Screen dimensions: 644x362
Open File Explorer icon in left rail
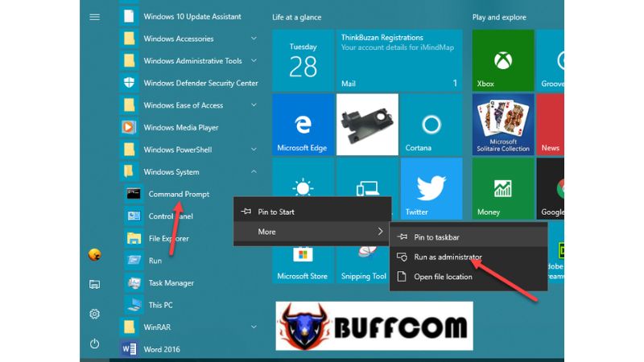coord(94,284)
